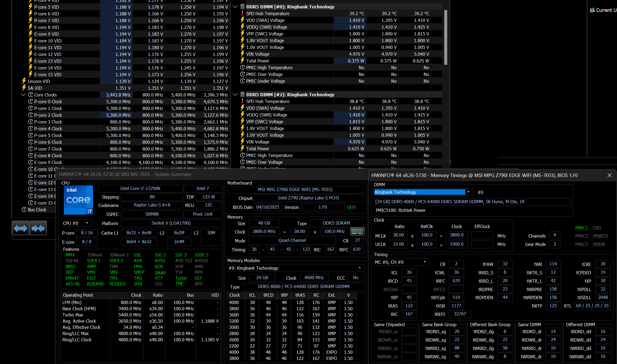Viewport: 617px width, 364px height.
Task: Click the 'Socket V (LGA1700)' platform field
Action: [x=171, y=223]
